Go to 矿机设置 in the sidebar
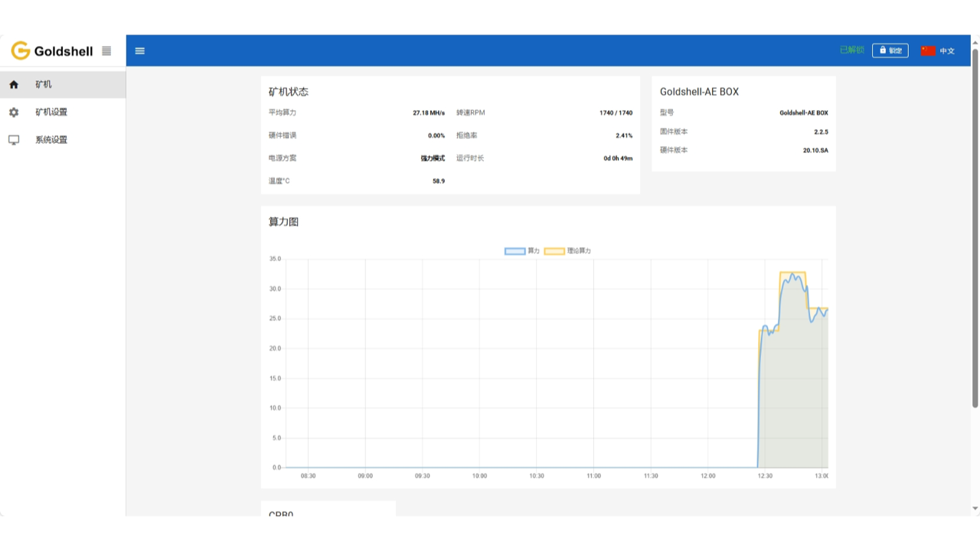The height and width of the screenshot is (551, 980). click(x=63, y=112)
